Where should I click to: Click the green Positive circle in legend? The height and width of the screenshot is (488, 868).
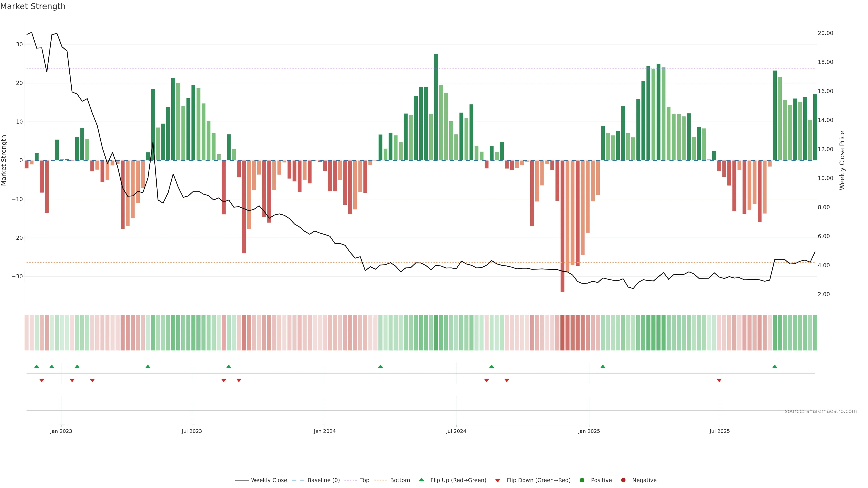(x=582, y=480)
